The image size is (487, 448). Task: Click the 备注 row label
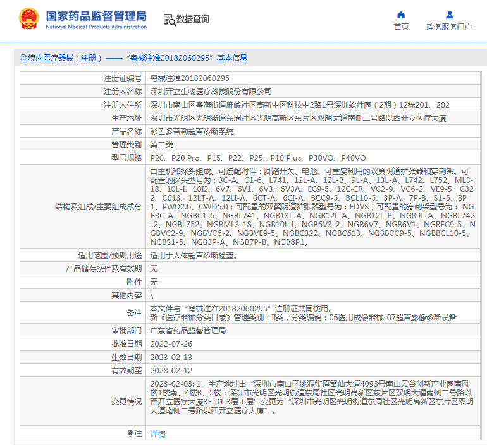pos(134,313)
